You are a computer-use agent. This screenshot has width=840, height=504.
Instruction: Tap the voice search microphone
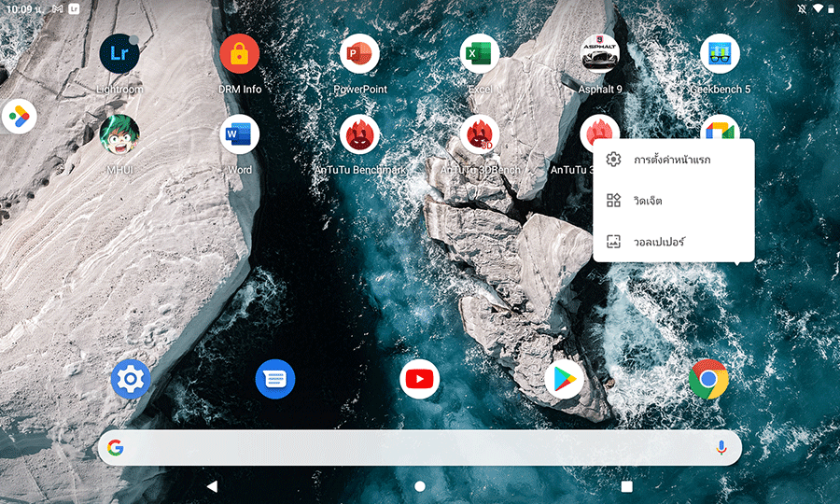coord(721,448)
